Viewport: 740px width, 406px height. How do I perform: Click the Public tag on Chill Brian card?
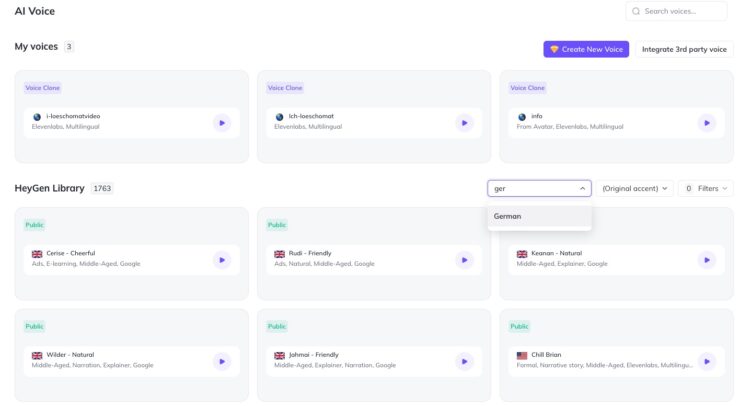519,326
